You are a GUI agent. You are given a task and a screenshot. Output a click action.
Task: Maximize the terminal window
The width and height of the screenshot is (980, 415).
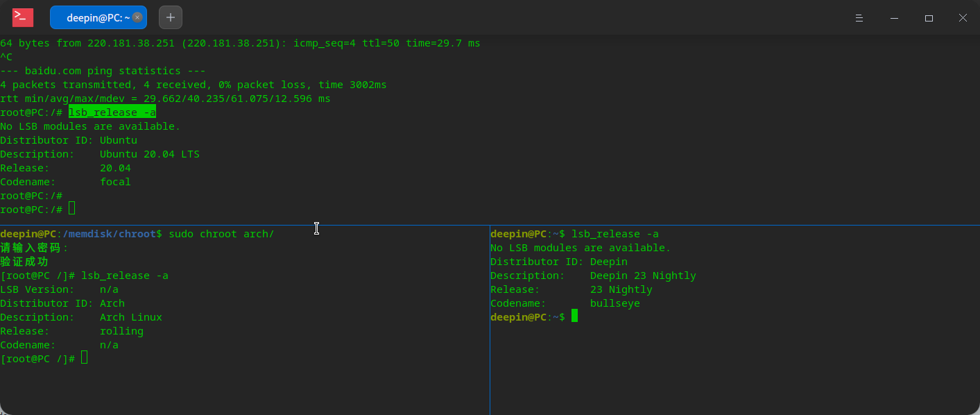(x=929, y=18)
